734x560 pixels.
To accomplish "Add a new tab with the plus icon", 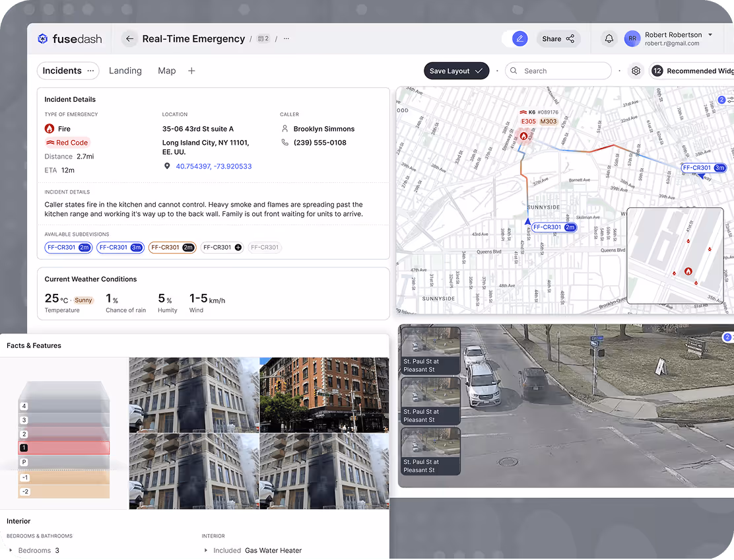I will point(191,71).
